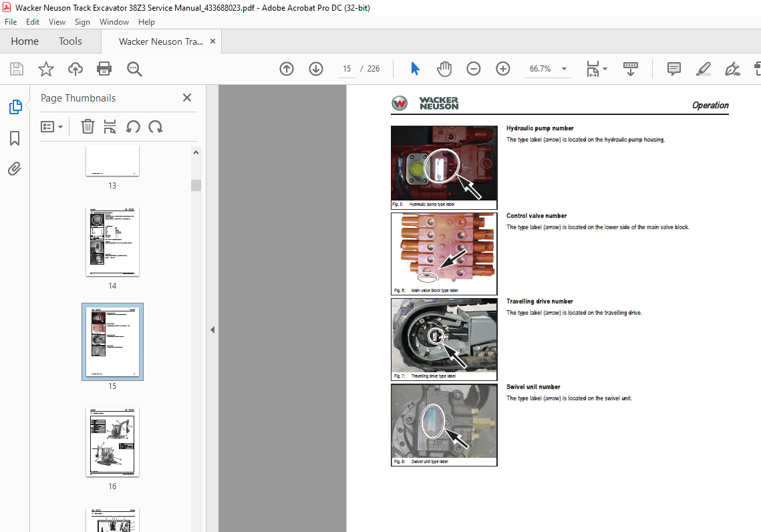Close the Page Thumbnails panel
Image resolution: width=761 pixels, height=532 pixels.
(187, 98)
